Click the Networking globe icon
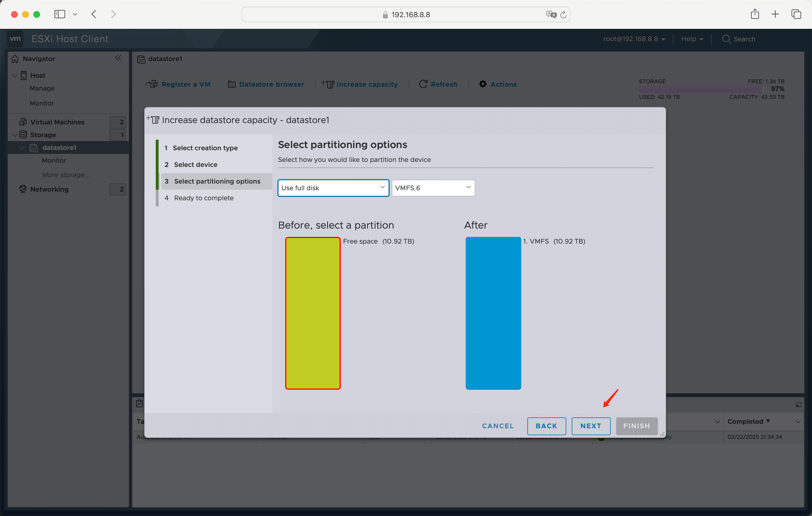This screenshot has width=812, height=516. pyautogui.click(x=23, y=189)
